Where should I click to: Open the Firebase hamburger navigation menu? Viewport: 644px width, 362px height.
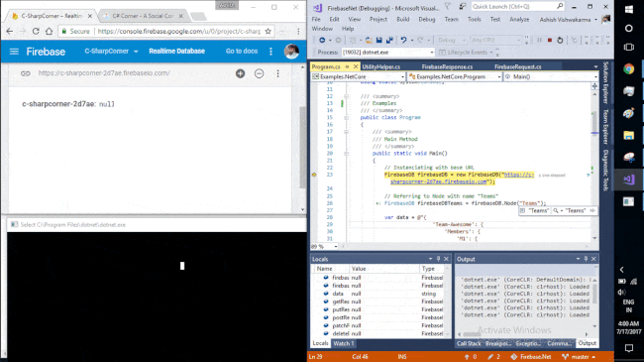coord(14,52)
